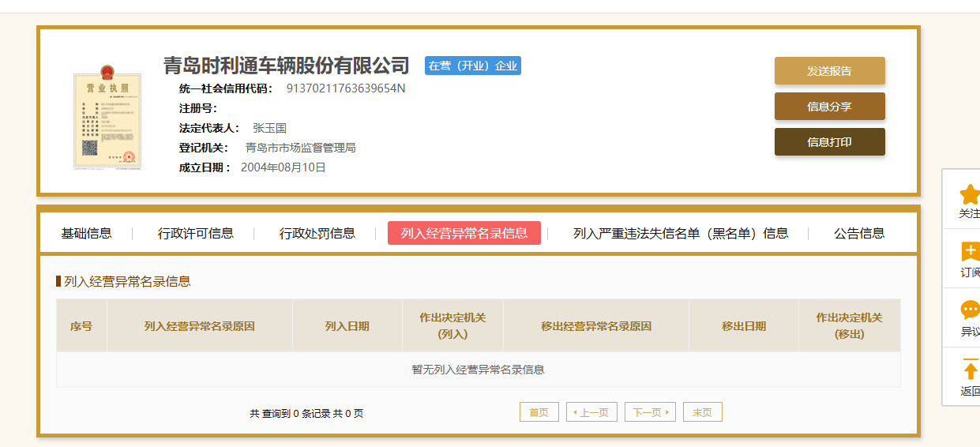This screenshot has height=447, width=980.
Task: Click the 暂无列入经营异常名录信息 empty row
Action: click(x=479, y=370)
